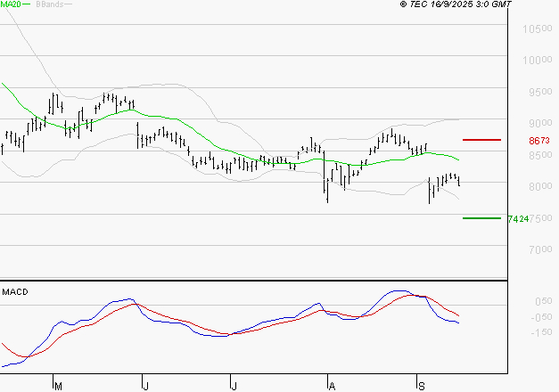Click the 8000 price axis label
This screenshot has height=392, width=559.
(x=540, y=186)
